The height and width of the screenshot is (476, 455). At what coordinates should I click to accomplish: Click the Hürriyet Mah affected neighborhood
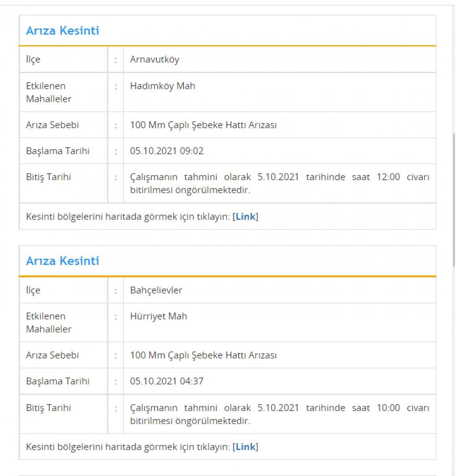click(x=158, y=316)
